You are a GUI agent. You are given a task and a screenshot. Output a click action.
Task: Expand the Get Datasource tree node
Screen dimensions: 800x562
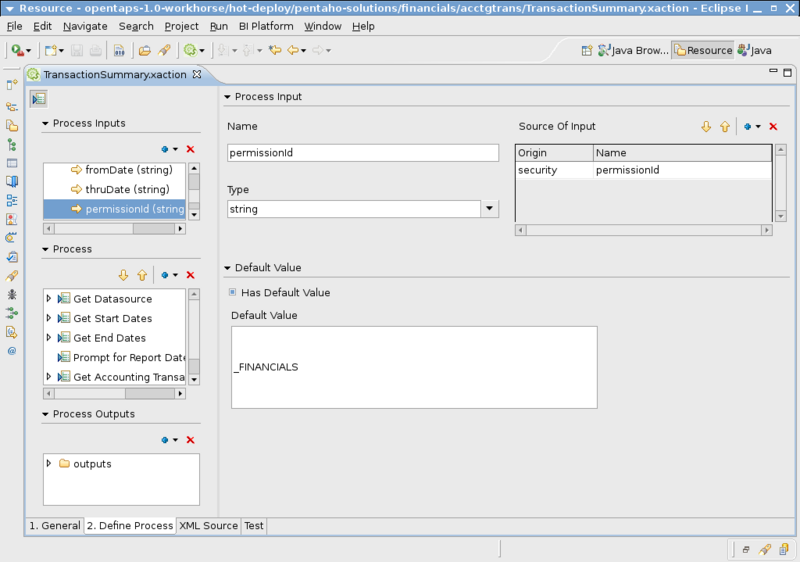pyautogui.click(x=49, y=298)
